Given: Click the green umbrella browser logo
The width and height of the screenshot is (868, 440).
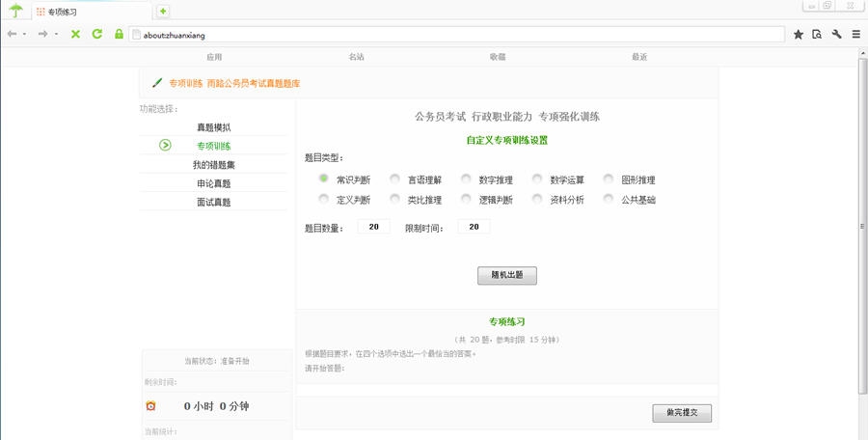Looking at the screenshot, I should pyautogui.click(x=15, y=12).
